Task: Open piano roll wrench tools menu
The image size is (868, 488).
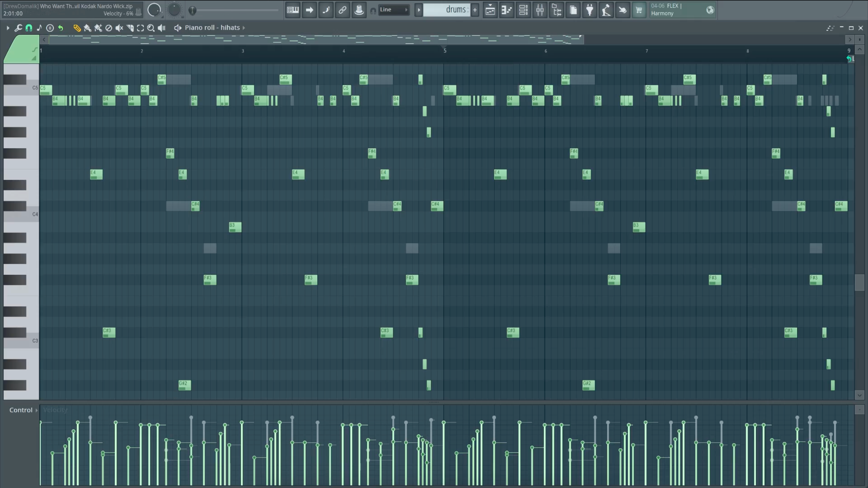Action: [18, 28]
